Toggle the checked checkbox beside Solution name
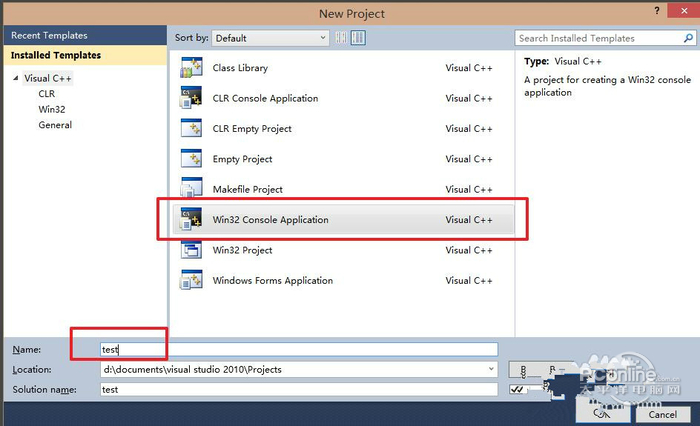 click(517, 389)
